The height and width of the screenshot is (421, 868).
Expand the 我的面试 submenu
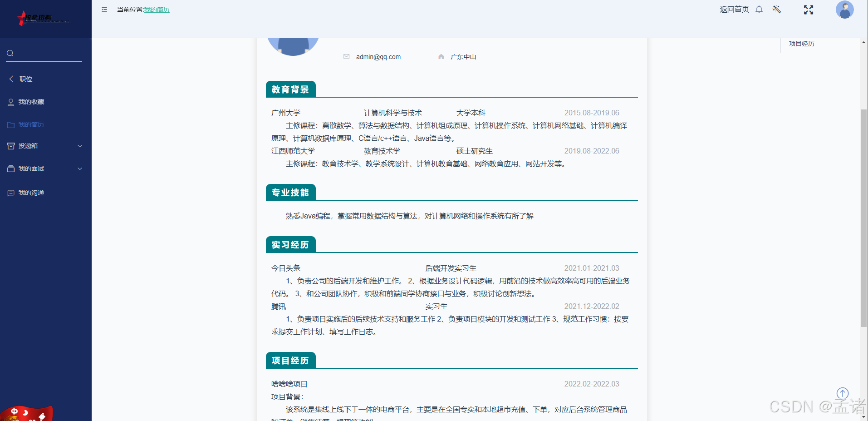click(x=79, y=168)
